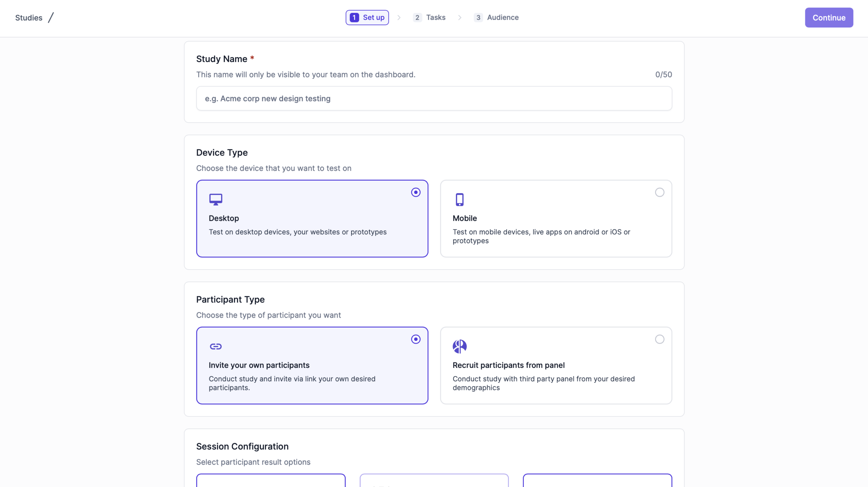Click the mobile phone icon
Screen dimensions: 868x487
click(x=459, y=200)
